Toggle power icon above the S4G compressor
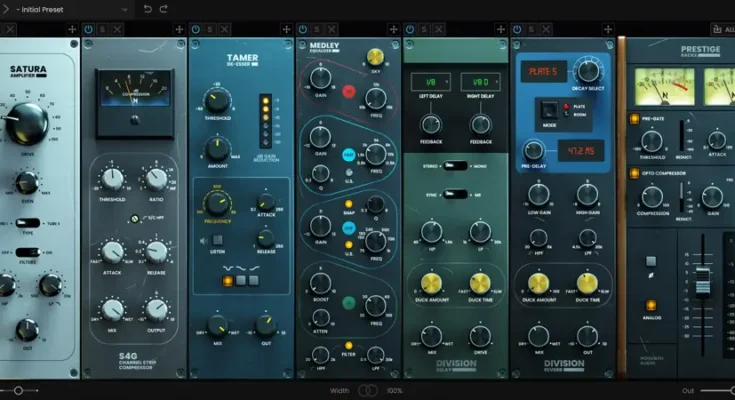Viewport: 735px width, 400px height. 89,30
